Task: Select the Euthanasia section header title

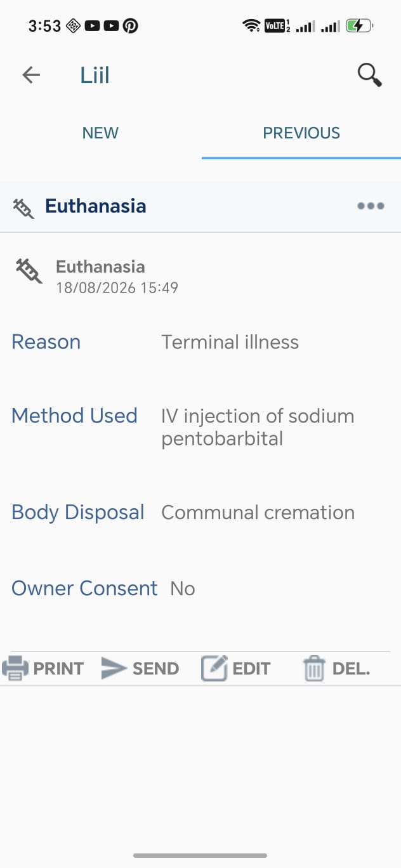Action: [x=96, y=206]
